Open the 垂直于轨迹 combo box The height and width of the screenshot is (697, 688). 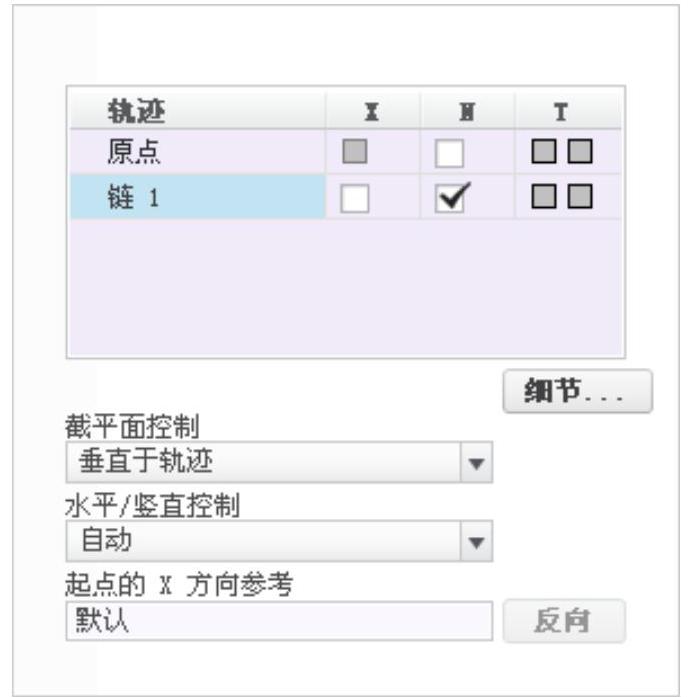(279, 462)
